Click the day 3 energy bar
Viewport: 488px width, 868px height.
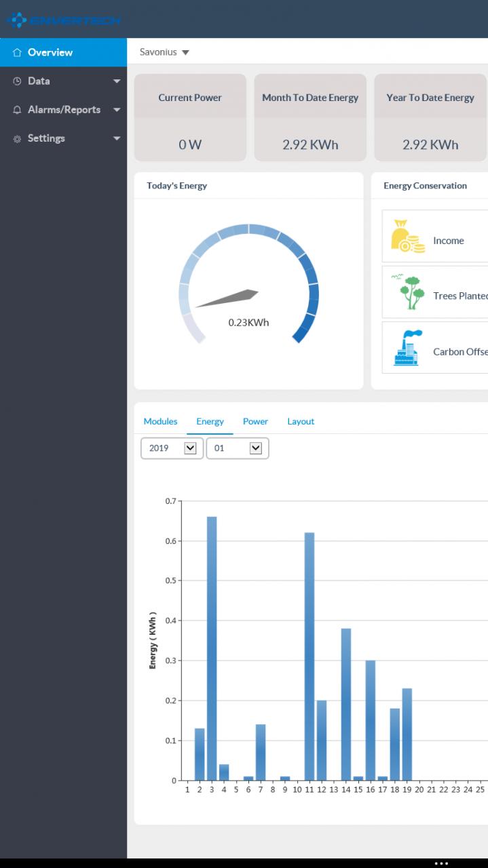click(212, 648)
